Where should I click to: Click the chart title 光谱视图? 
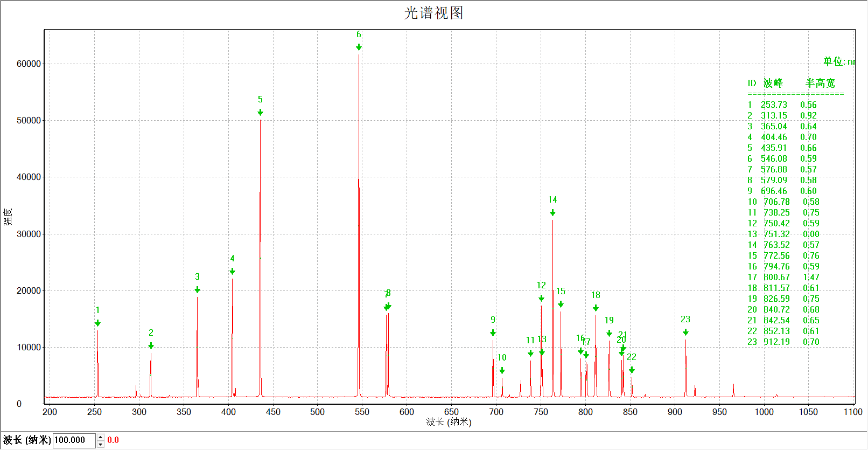(x=434, y=13)
